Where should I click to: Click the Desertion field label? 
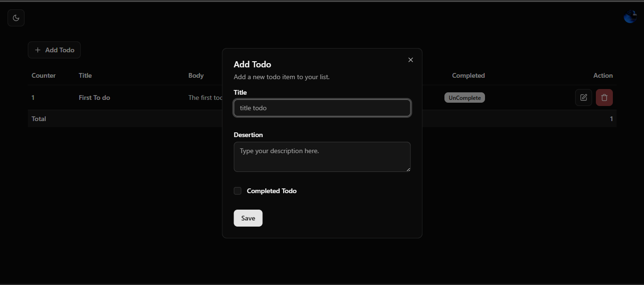tap(248, 135)
